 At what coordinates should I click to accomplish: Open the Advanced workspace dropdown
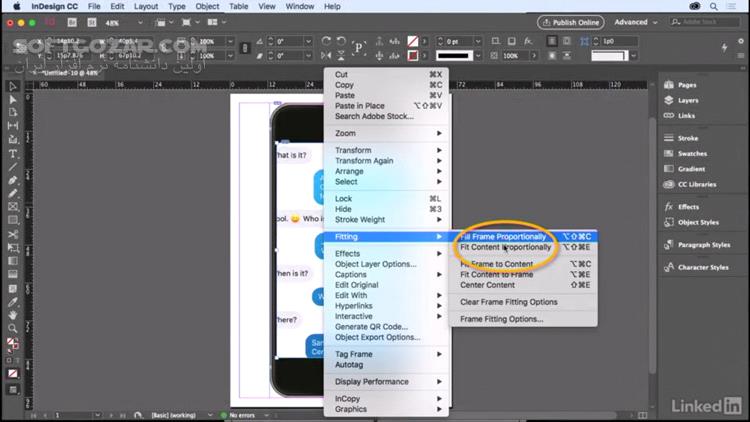pyautogui.click(x=636, y=22)
